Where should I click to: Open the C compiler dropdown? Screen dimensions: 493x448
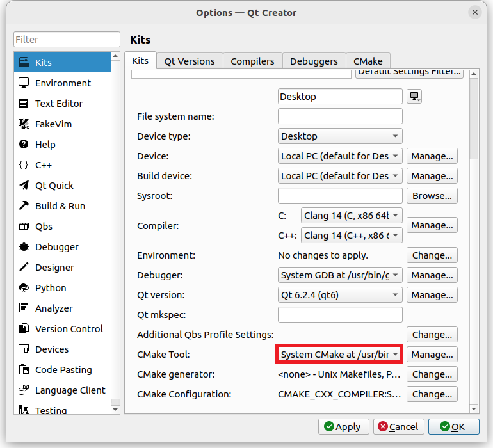352,215
